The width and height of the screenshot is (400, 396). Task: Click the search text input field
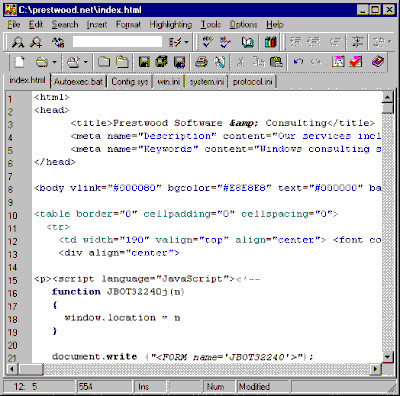117,42
